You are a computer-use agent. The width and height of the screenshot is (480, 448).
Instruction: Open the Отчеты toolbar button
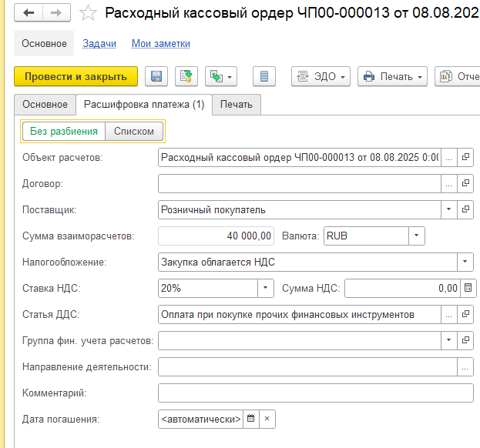458,76
